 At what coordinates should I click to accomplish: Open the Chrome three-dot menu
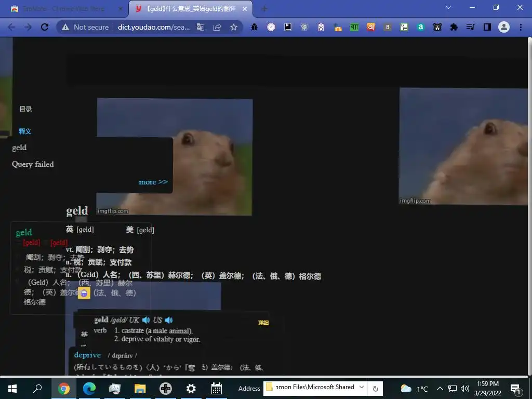point(521,27)
